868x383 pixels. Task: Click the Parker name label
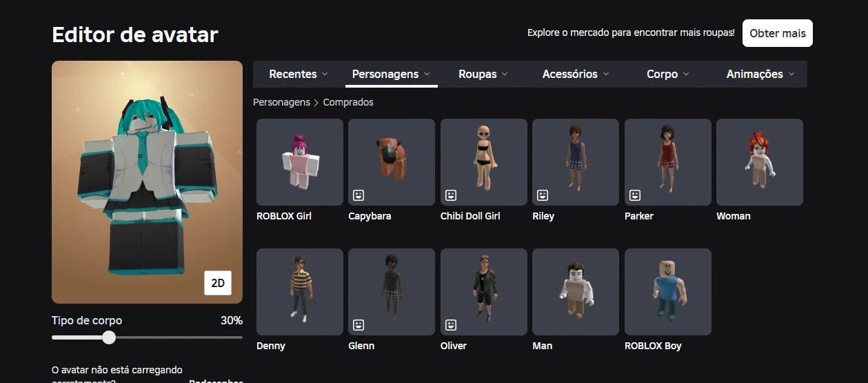pos(639,216)
